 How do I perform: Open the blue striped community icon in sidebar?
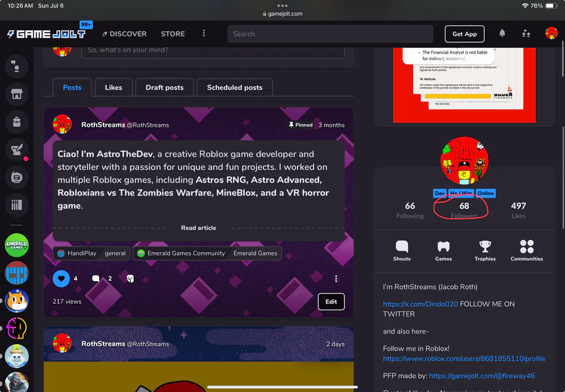16,273
